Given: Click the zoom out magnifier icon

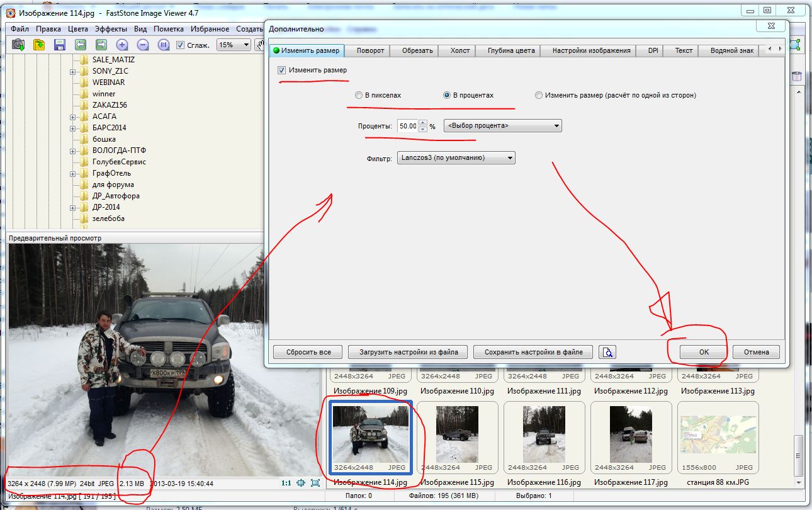Looking at the screenshot, I should click(143, 45).
